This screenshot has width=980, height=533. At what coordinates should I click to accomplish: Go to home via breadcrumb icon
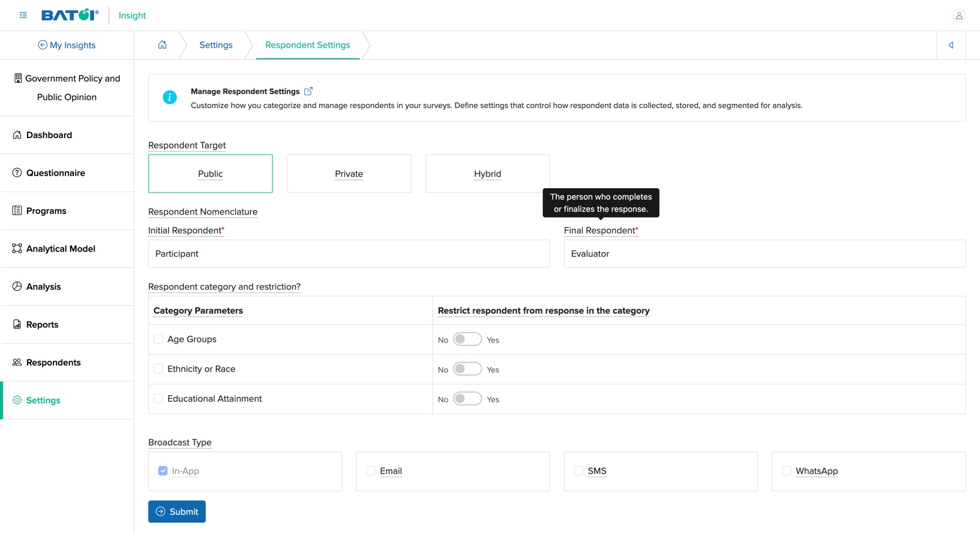tap(162, 45)
